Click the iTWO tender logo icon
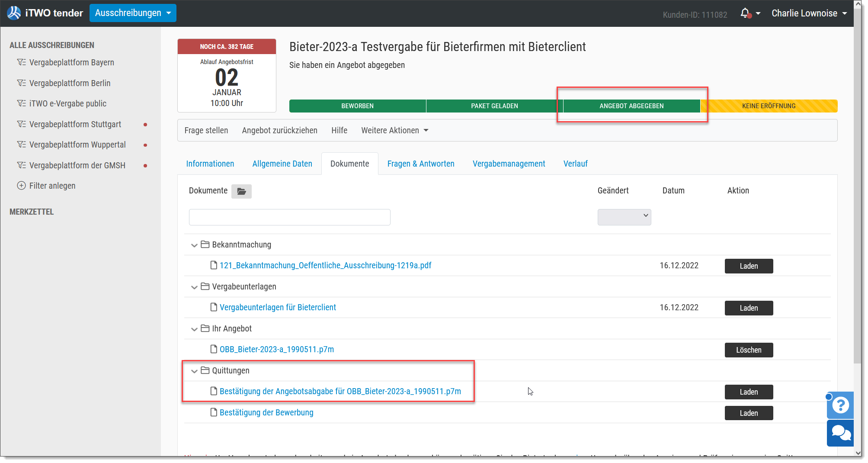Image resolution: width=868 pixels, height=463 pixels. click(14, 13)
